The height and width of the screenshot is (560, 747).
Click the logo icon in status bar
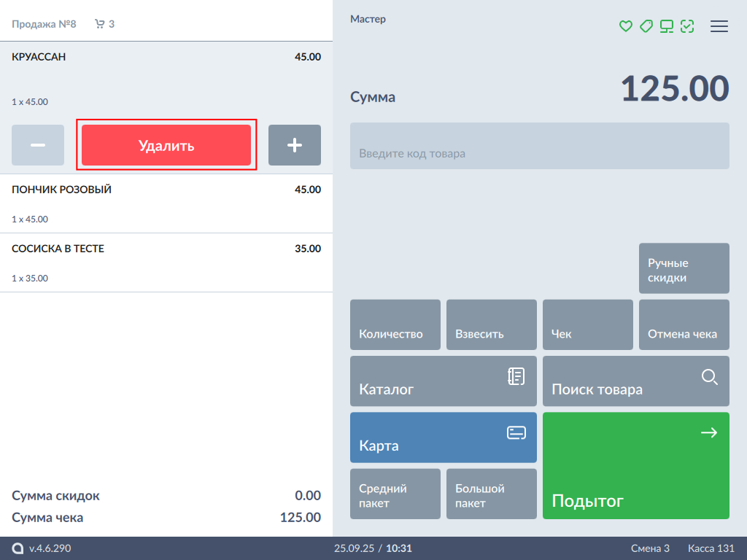tap(18, 548)
